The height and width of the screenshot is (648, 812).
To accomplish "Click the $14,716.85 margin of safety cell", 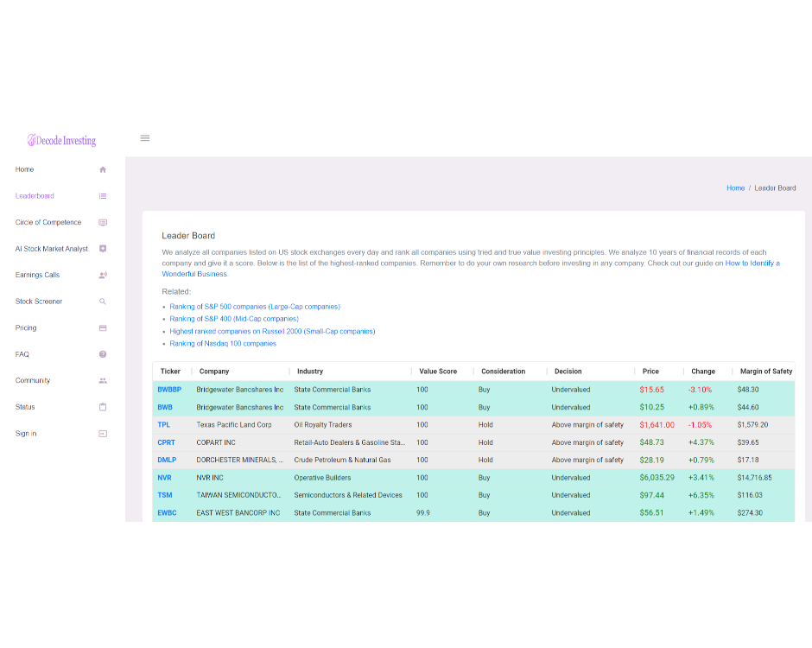I will tap(754, 478).
